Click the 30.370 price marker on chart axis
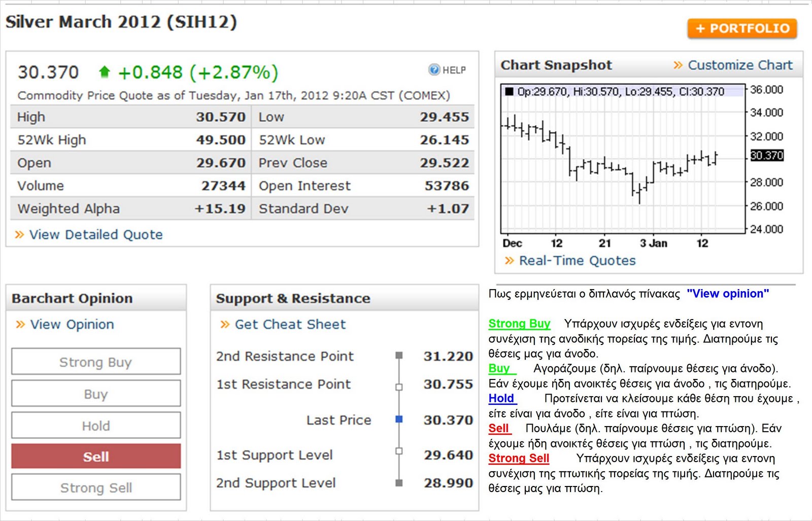The image size is (812, 521). 767,155
